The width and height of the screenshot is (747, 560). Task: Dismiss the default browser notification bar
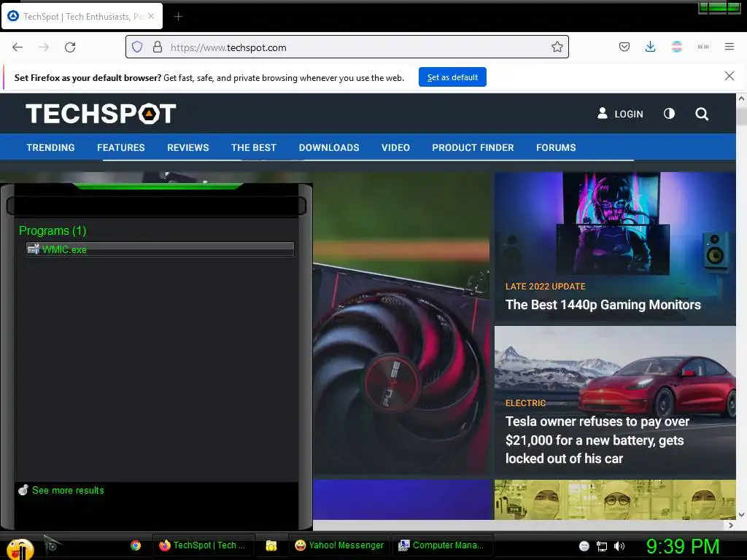[x=729, y=76]
